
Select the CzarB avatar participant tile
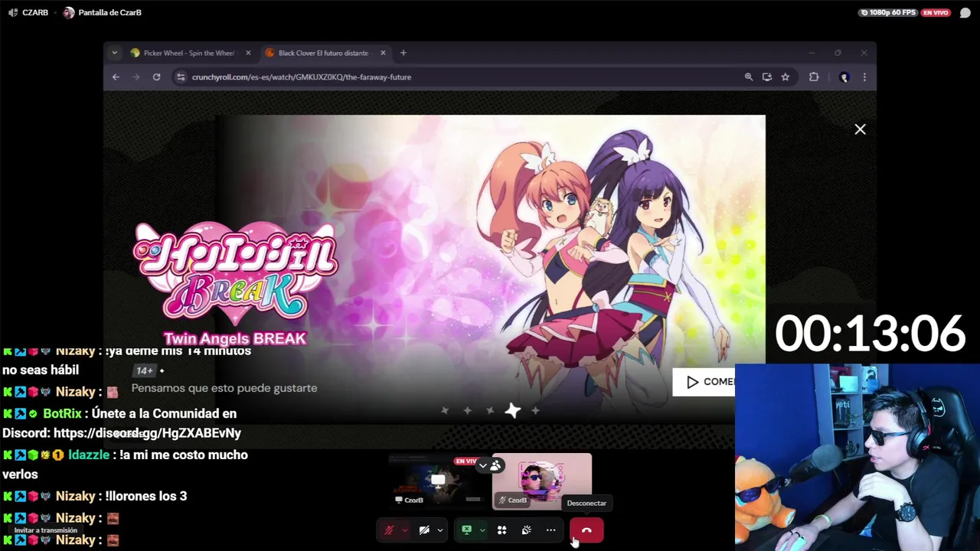tap(542, 481)
